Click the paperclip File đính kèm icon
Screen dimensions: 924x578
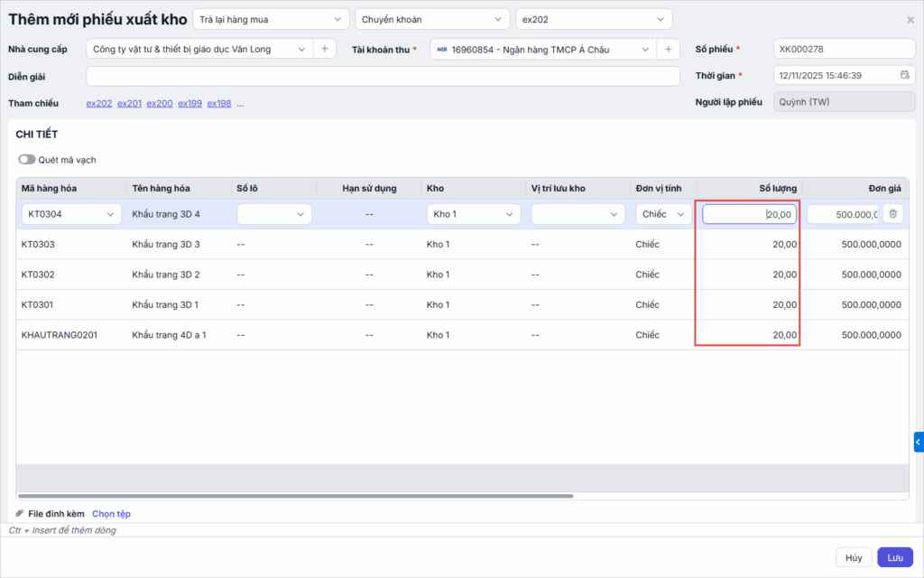pyautogui.click(x=20, y=514)
